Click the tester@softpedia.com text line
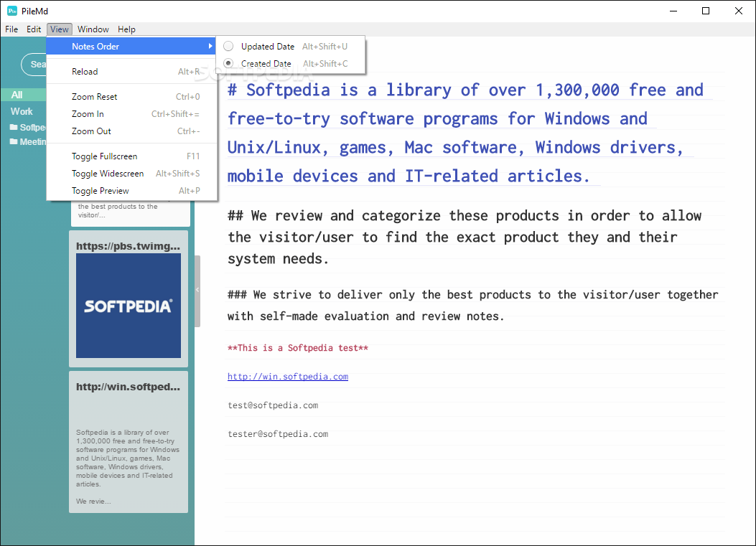 [278, 434]
